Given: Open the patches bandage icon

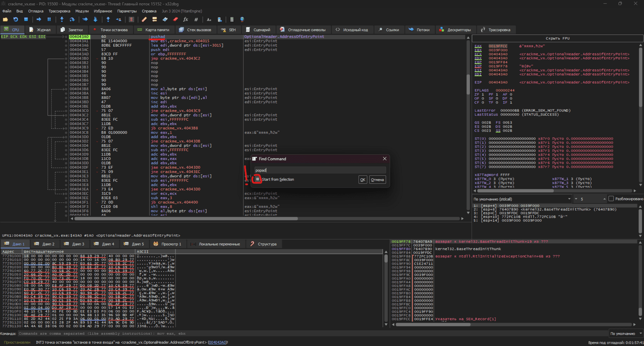Looking at the screenshot, I should pos(144,19).
